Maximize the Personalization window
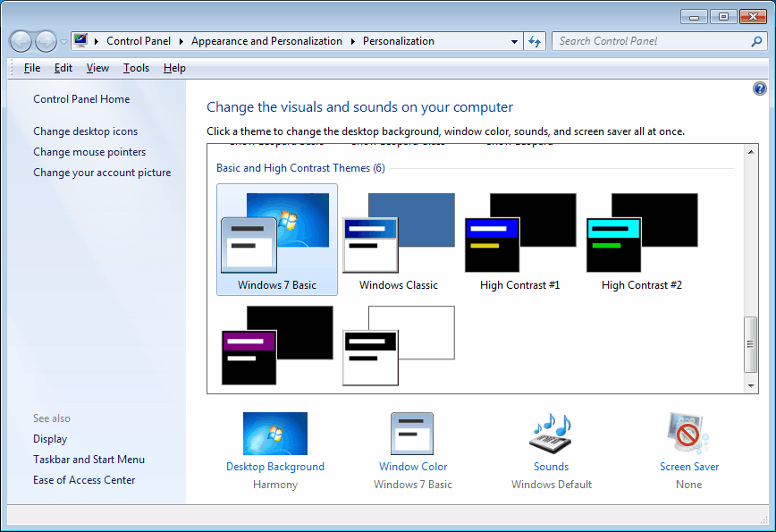The image size is (776, 532). [723, 17]
